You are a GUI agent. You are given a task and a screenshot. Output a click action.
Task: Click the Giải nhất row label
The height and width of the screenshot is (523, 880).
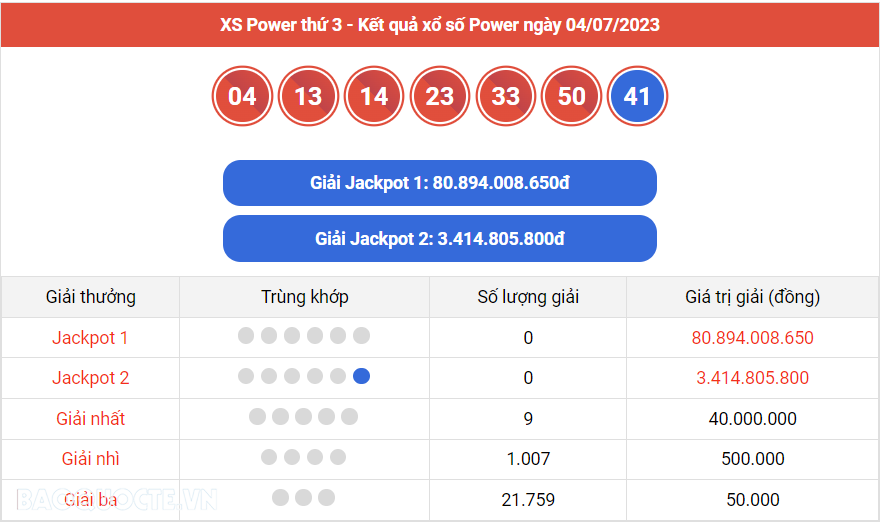click(91, 419)
